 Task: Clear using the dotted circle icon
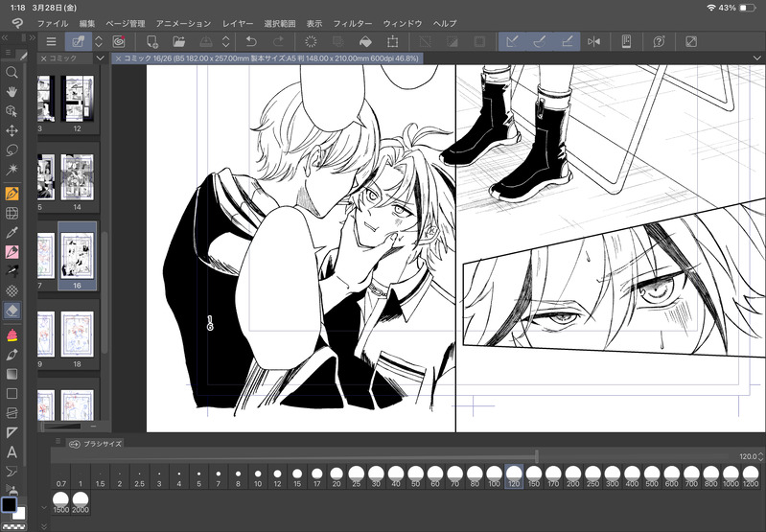tap(311, 42)
